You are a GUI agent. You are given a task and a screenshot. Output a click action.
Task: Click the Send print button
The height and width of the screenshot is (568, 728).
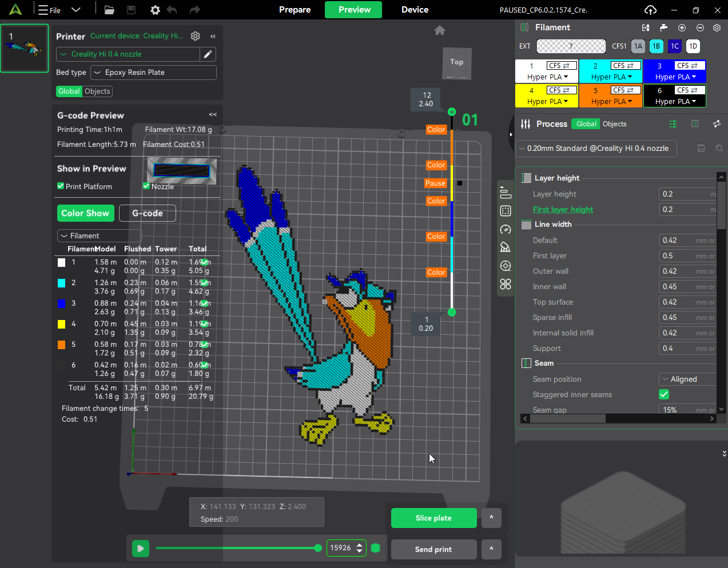[x=434, y=549]
